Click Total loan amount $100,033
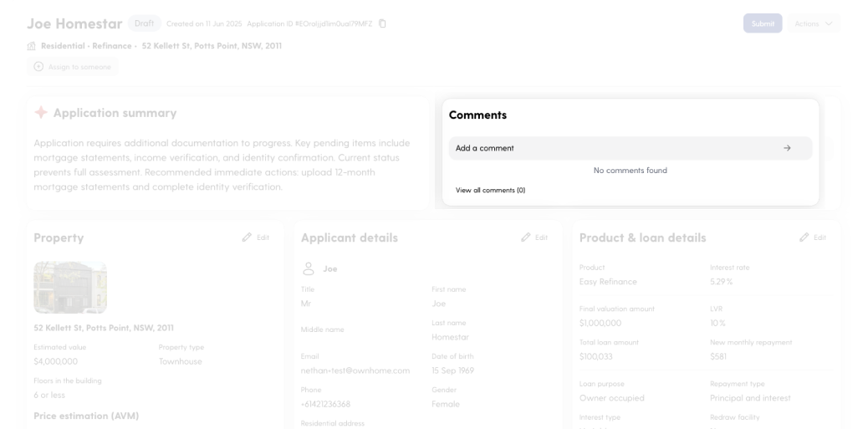 coord(595,356)
